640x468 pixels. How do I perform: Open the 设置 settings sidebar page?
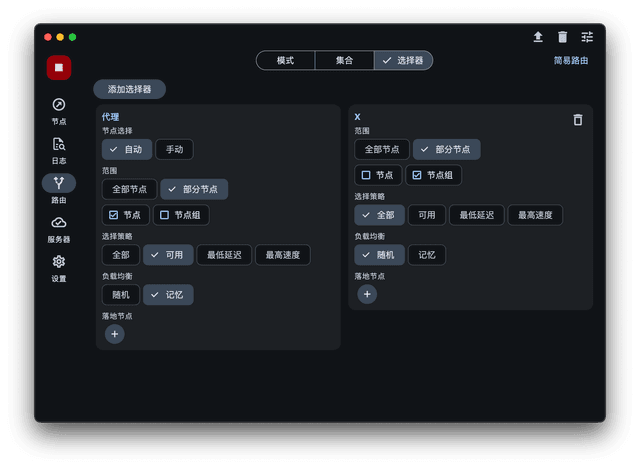click(59, 269)
